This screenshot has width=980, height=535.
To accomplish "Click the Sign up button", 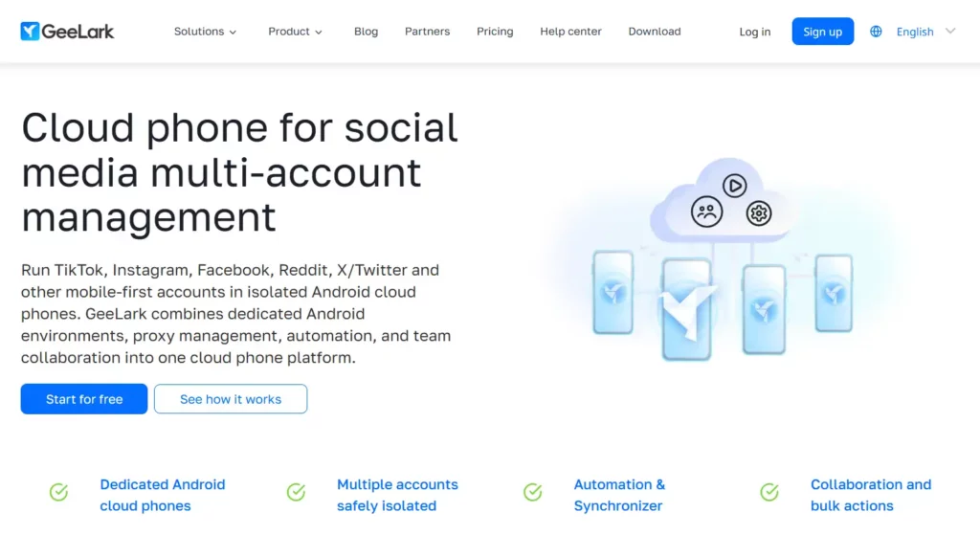I will (822, 32).
